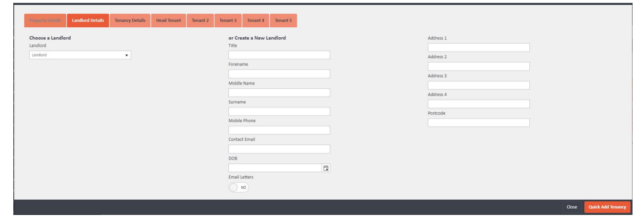
Task: Click the Mobile Phone field
Action: pos(279,130)
